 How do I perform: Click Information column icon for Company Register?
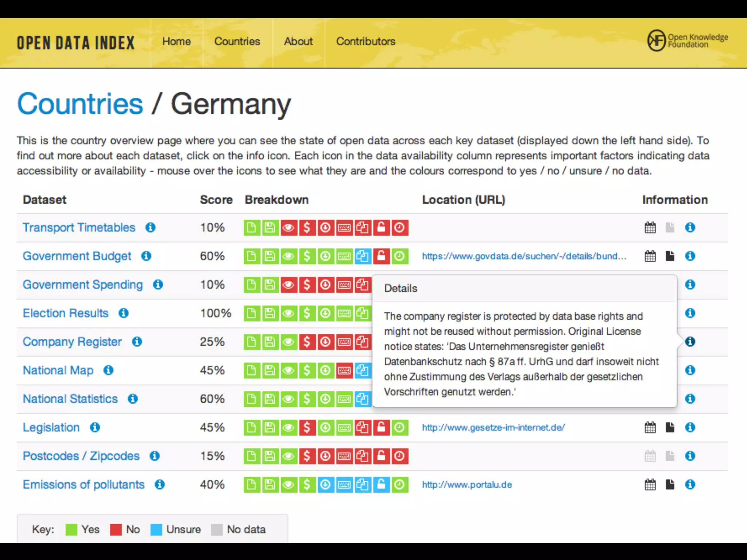pos(690,342)
